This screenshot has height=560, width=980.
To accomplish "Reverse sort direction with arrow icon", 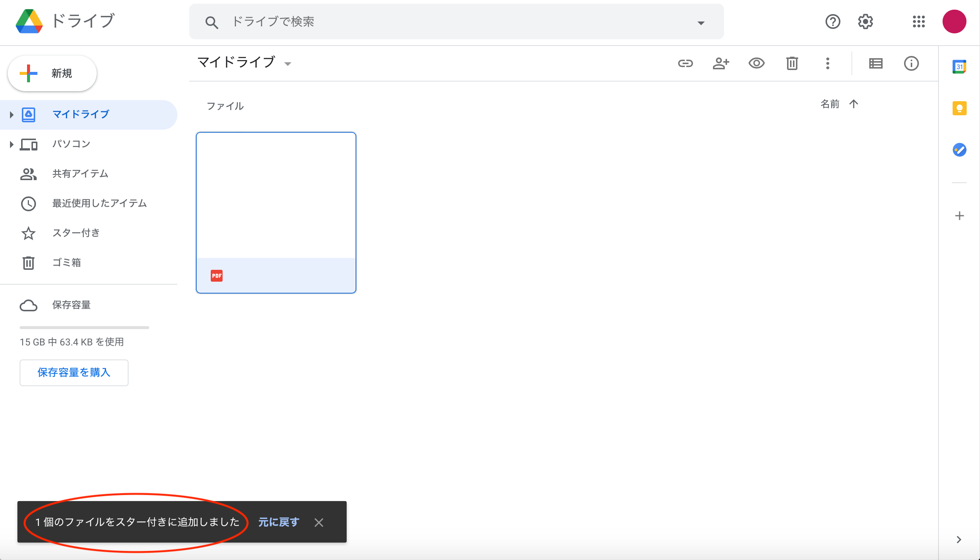I will click(x=854, y=104).
